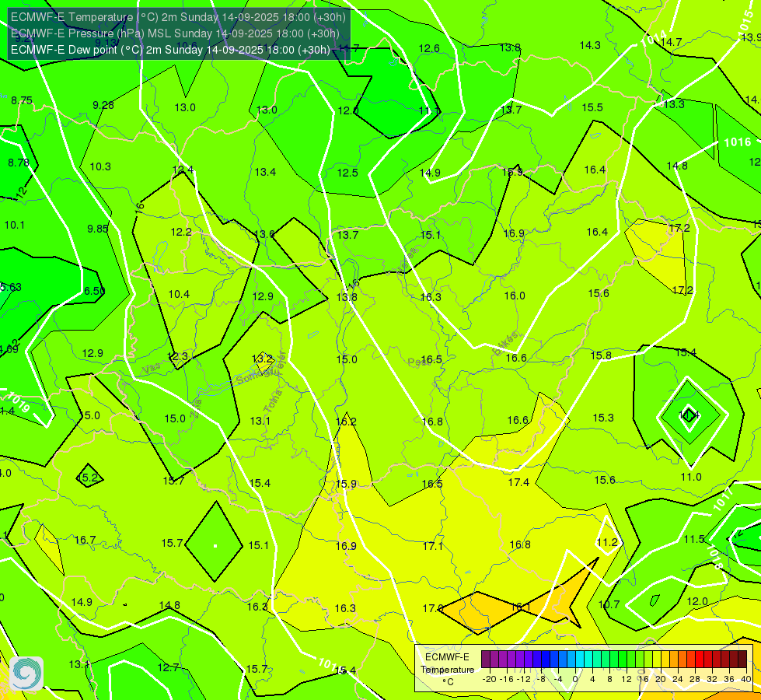Click the 14.7 temperature value
Image resolution: width=761 pixels, height=700 pixels.
(x=671, y=42)
